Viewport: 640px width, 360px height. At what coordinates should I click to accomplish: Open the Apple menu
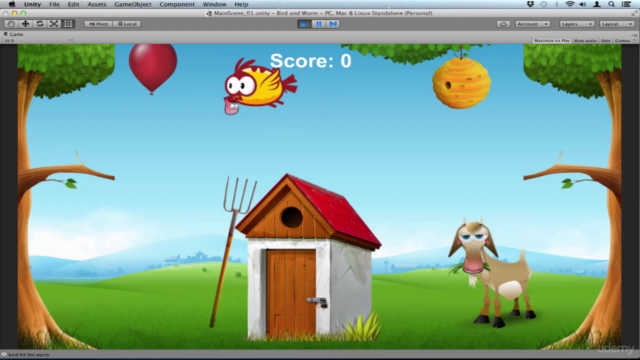pos(12,4)
